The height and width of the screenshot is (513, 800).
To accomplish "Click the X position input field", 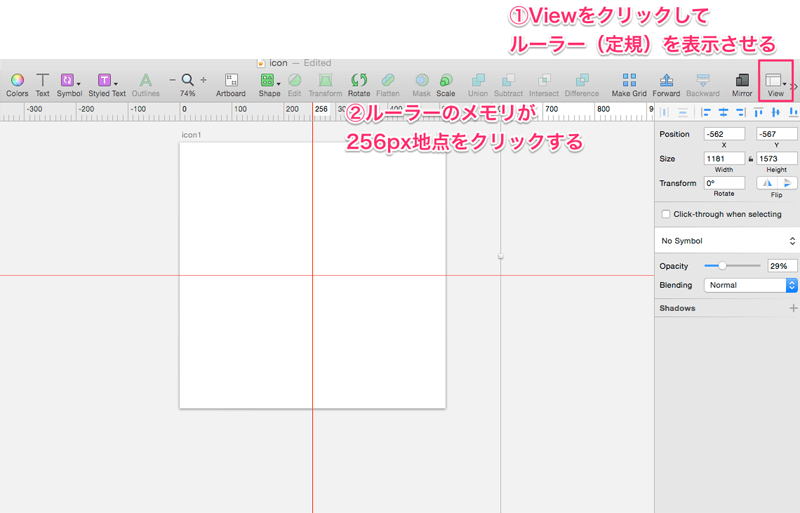I will pos(724,134).
